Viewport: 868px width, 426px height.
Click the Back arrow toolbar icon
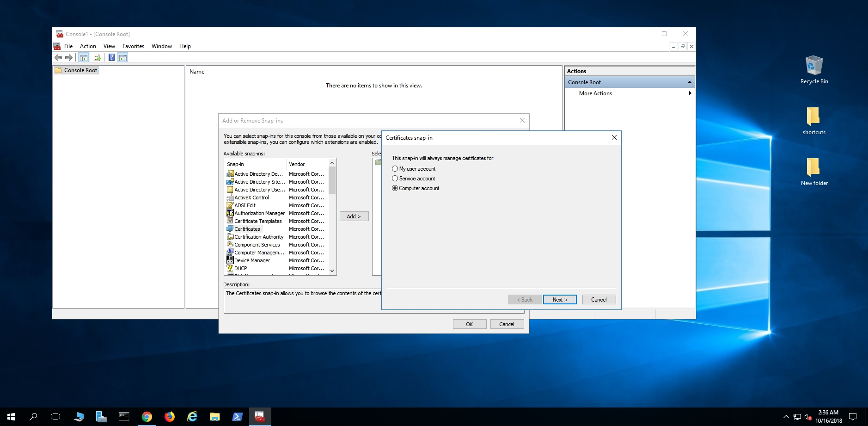pyautogui.click(x=58, y=58)
